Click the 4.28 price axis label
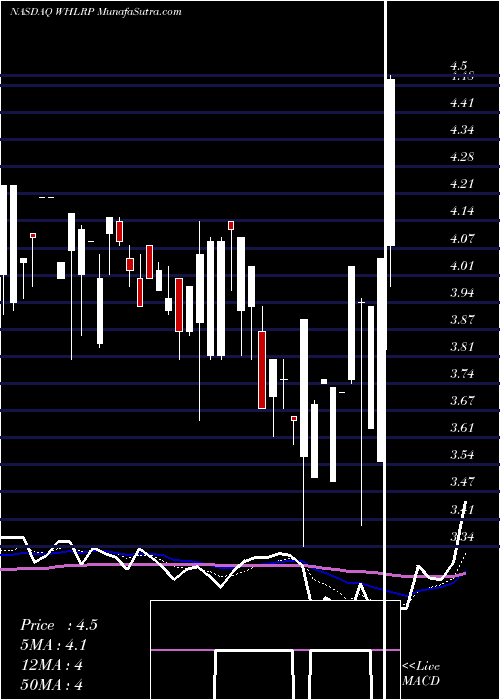The width and height of the screenshot is (500, 700). (462, 157)
